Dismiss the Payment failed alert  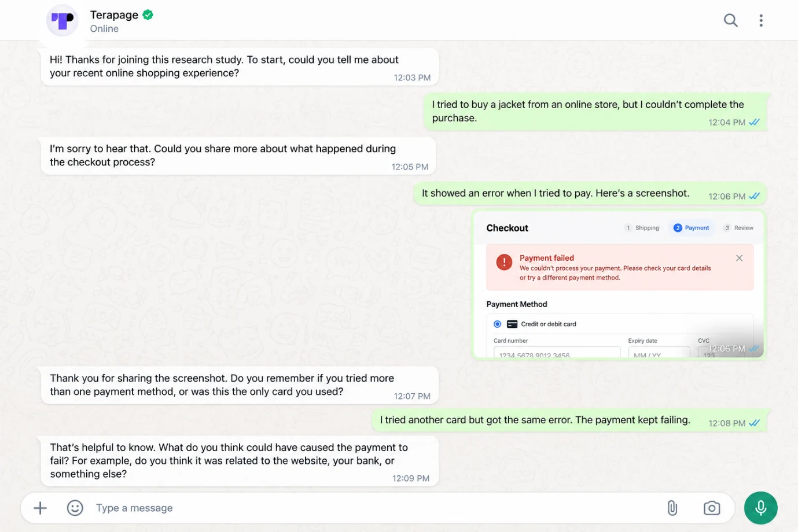(x=739, y=258)
